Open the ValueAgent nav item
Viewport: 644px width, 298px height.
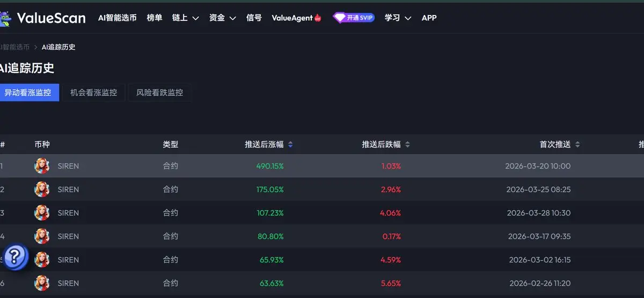(x=297, y=18)
